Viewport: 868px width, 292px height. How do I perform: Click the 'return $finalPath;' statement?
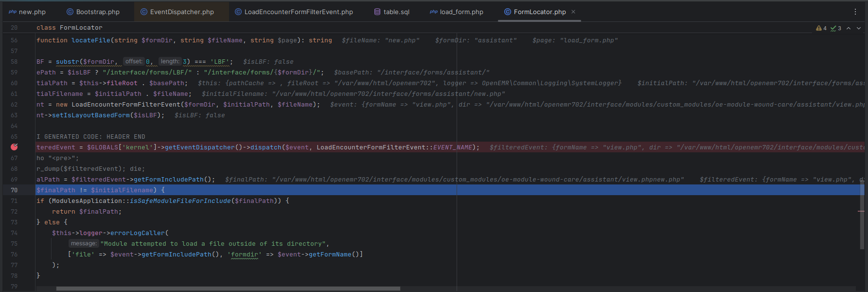[x=87, y=212]
